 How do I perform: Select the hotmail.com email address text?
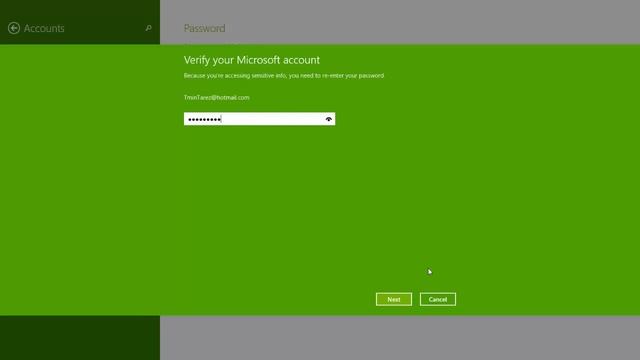[216, 98]
